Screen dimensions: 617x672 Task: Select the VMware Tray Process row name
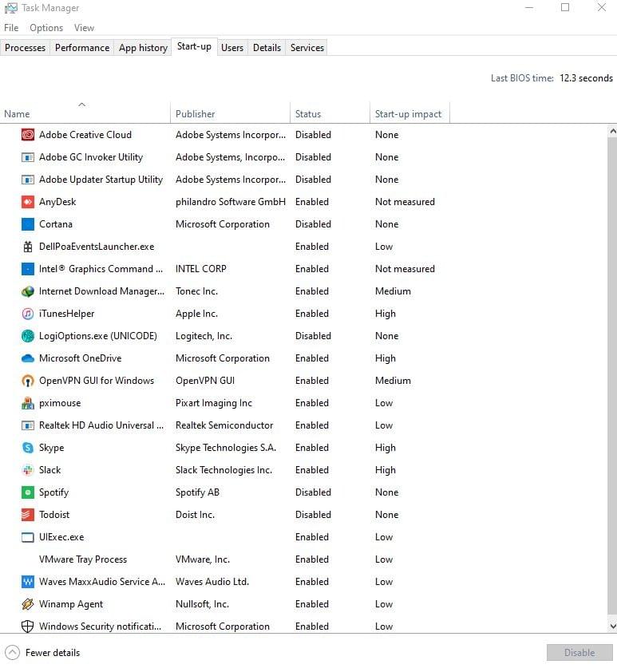(x=83, y=559)
